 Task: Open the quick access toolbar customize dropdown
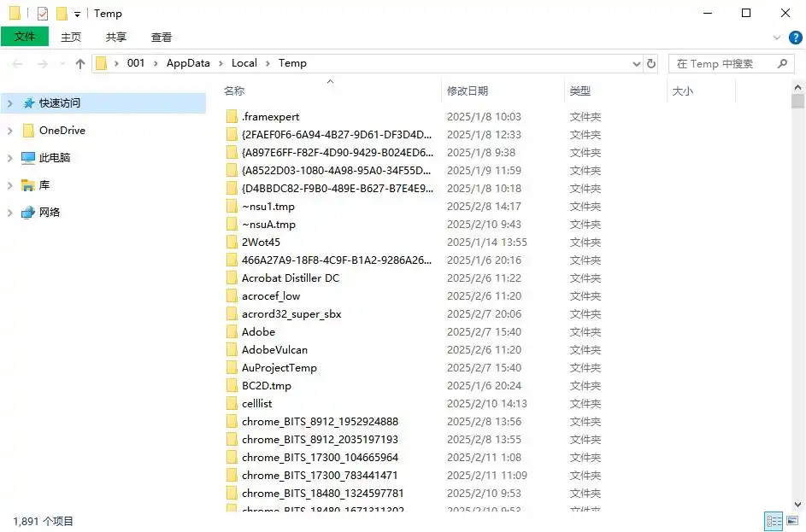click(77, 13)
